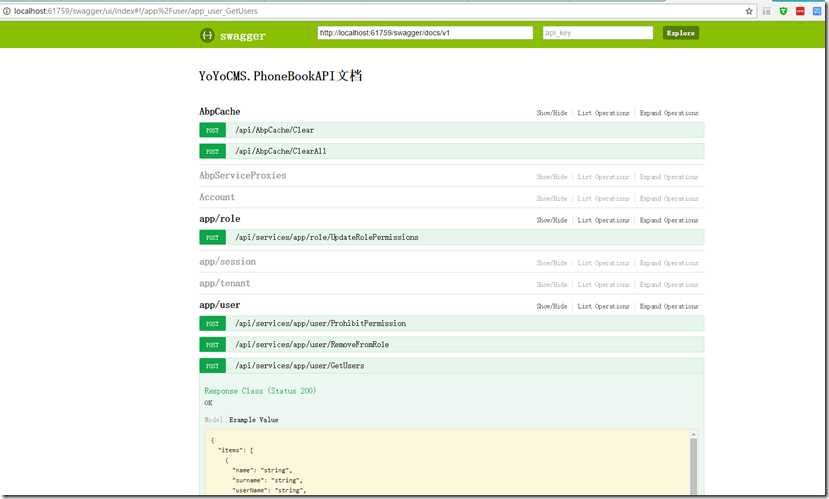Collapse the app/role section heading
Viewport: 829px width, 499px height.
coord(219,219)
